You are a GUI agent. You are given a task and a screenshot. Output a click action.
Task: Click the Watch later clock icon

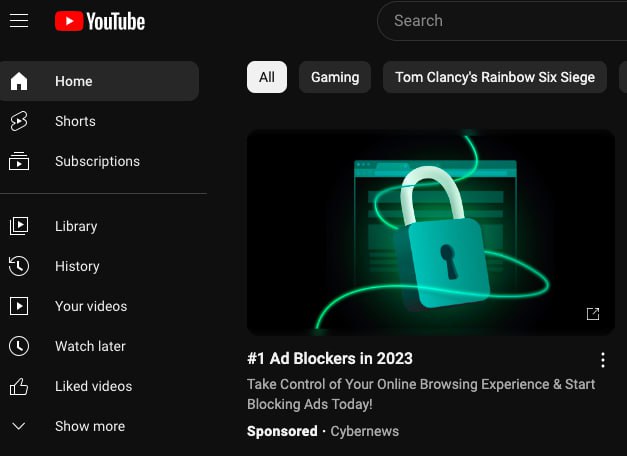coord(19,346)
